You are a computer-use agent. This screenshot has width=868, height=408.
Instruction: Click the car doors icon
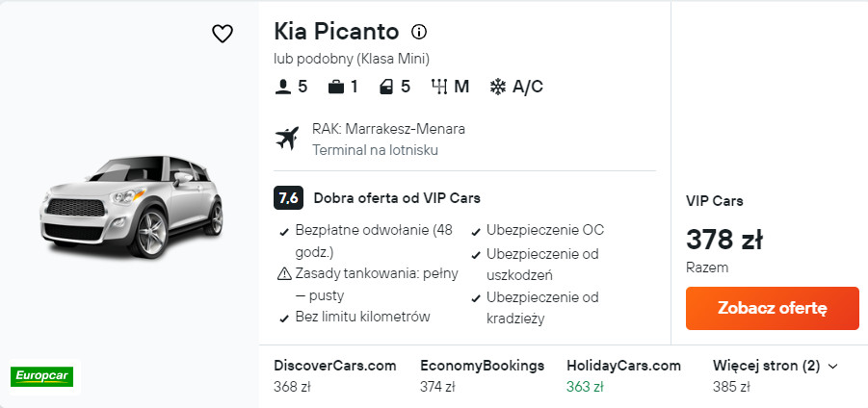click(x=386, y=87)
